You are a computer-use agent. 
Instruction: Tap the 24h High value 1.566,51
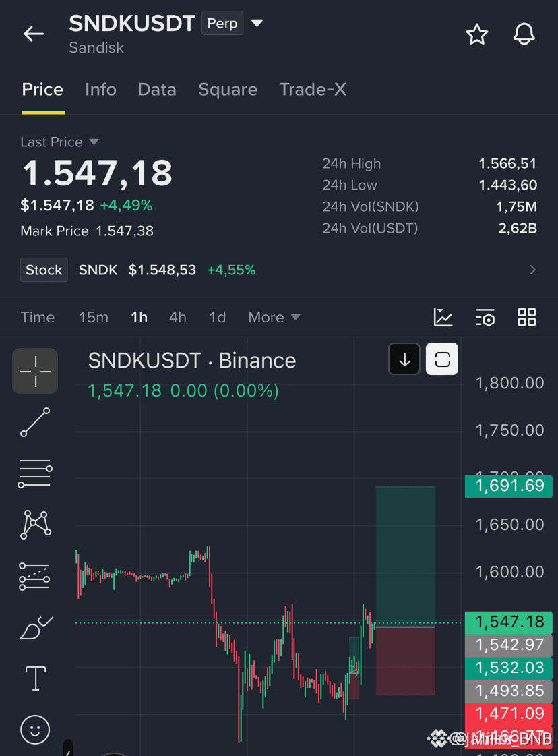(507, 163)
